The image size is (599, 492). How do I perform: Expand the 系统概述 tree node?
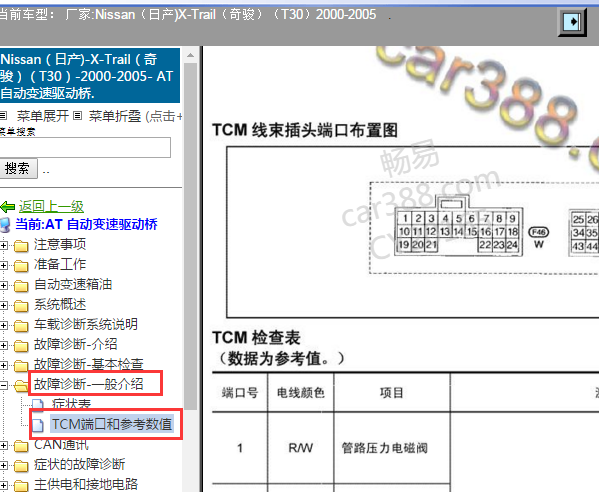click(x=3, y=305)
